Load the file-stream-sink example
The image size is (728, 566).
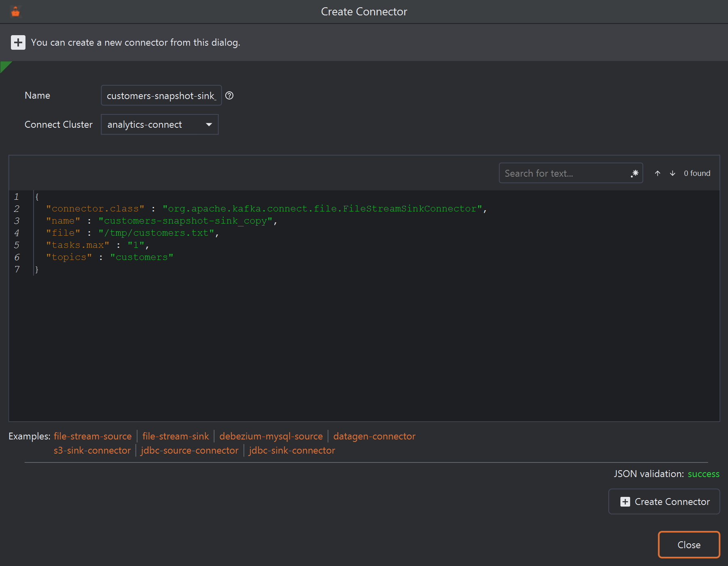(176, 436)
